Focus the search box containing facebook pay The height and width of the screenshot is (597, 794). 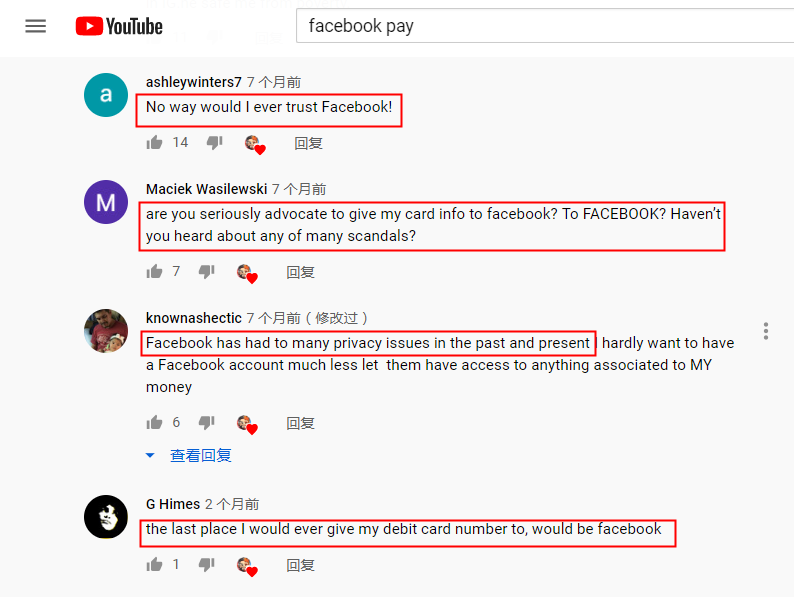coord(544,25)
